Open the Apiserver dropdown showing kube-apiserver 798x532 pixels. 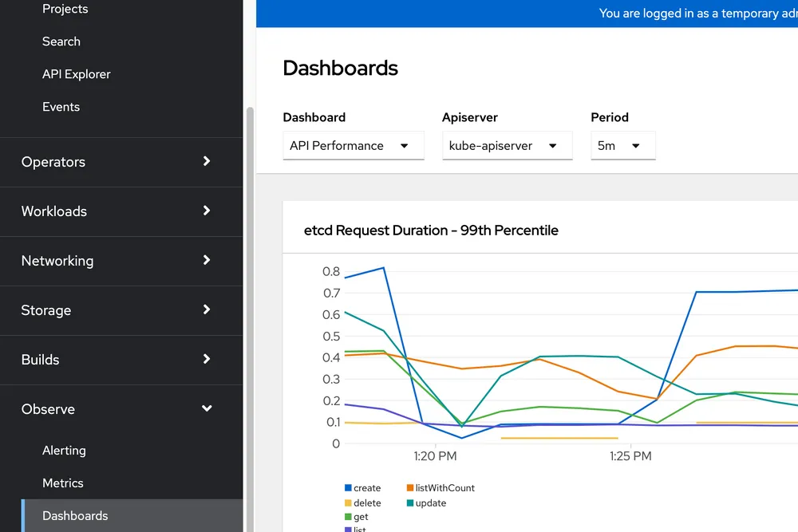(507, 146)
